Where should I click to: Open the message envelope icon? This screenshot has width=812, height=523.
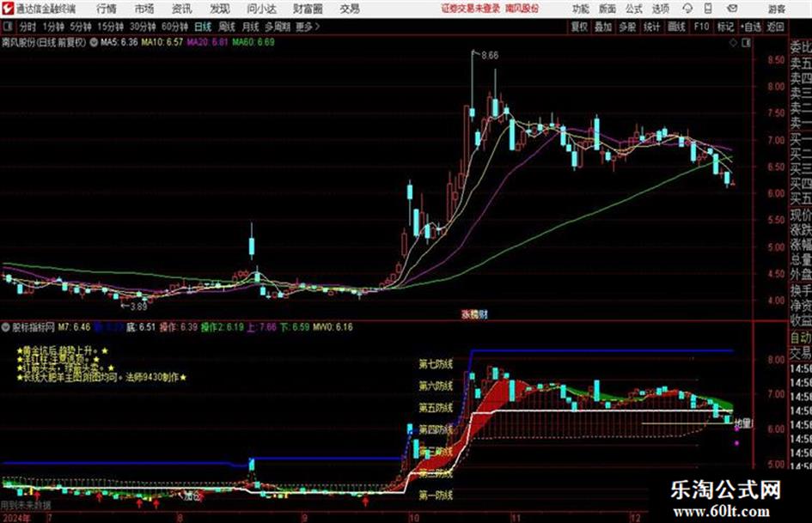click(x=732, y=9)
